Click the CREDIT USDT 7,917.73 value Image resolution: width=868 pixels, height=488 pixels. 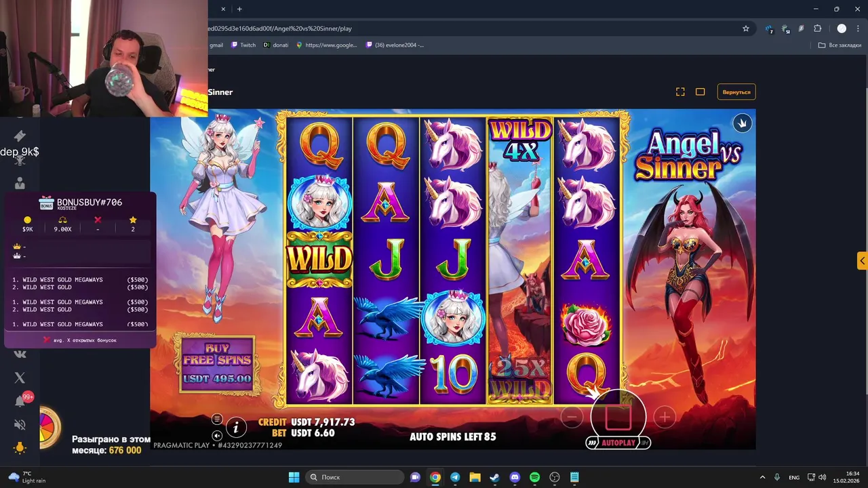click(x=323, y=422)
